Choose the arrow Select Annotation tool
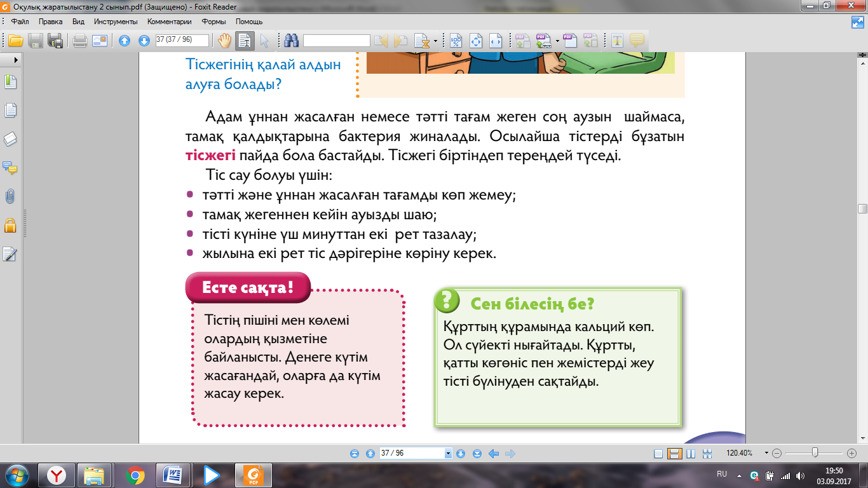 (x=264, y=41)
